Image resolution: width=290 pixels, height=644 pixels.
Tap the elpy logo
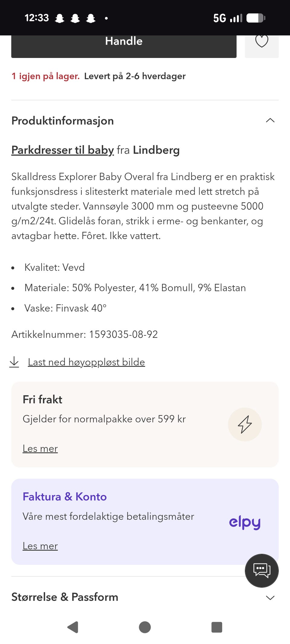click(245, 522)
